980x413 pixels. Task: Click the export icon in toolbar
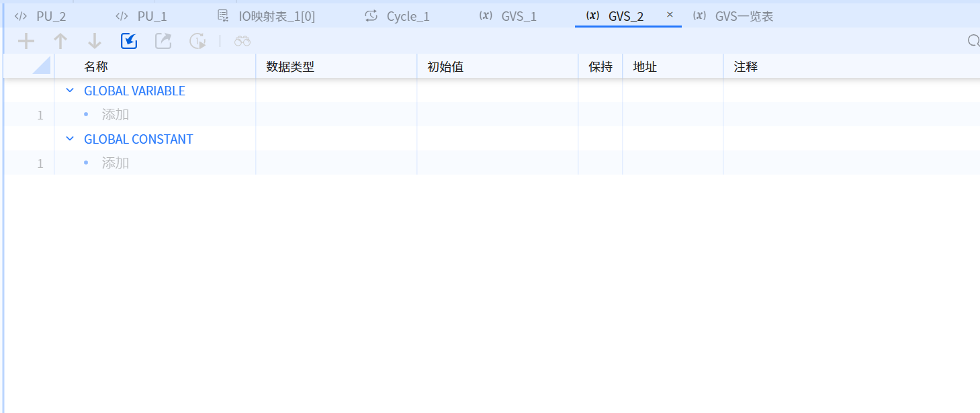tap(163, 42)
